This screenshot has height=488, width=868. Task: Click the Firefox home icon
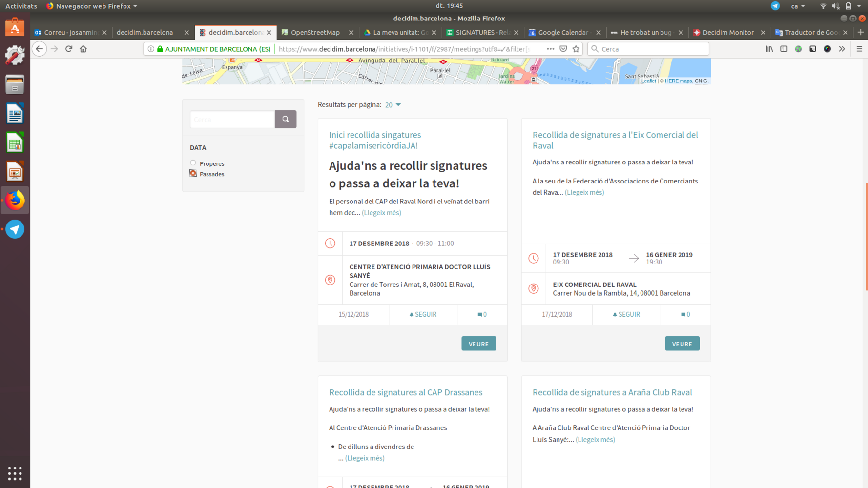click(83, 49)
